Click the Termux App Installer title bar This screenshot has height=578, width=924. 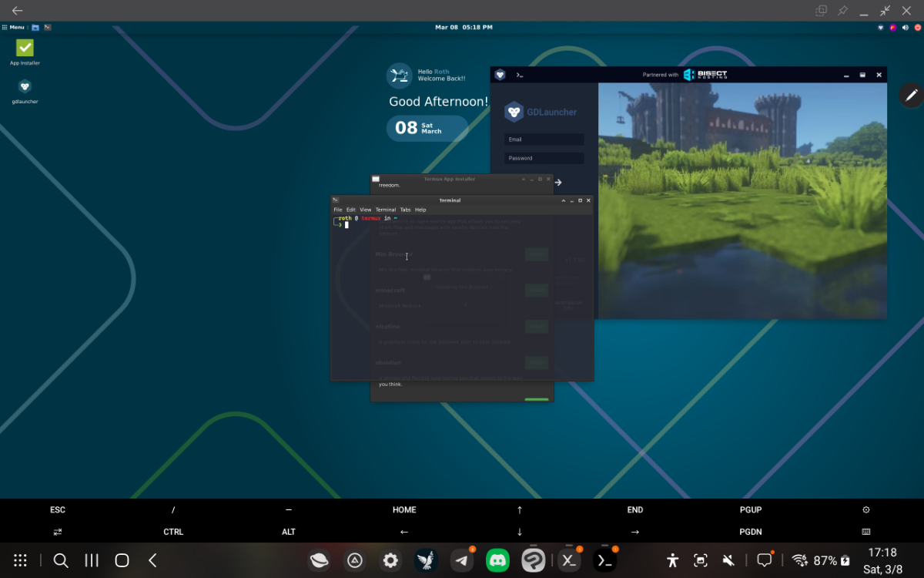pos(450,179)
